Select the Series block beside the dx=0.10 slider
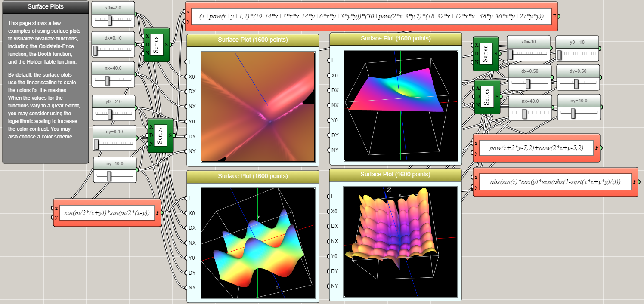644x304 pixels. coord(156,44)
